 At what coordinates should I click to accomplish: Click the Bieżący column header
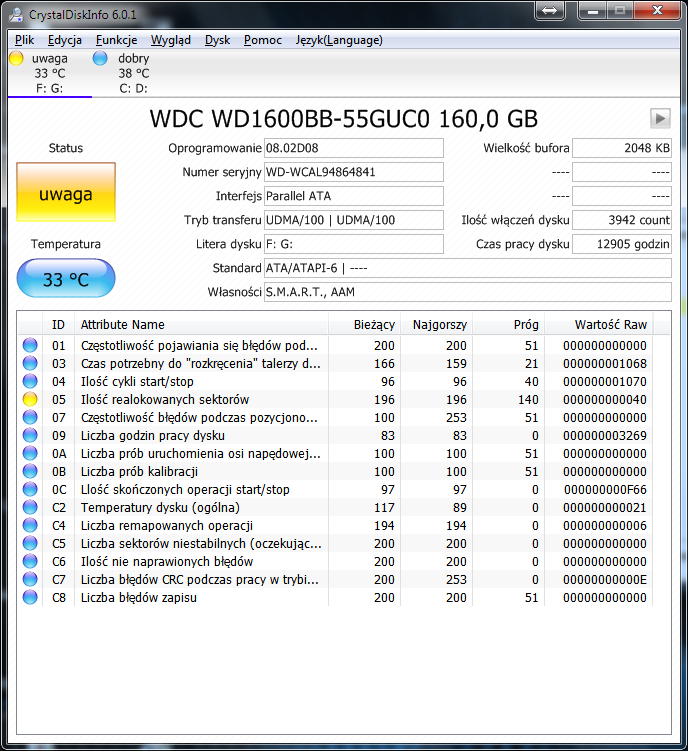[365, 324]
